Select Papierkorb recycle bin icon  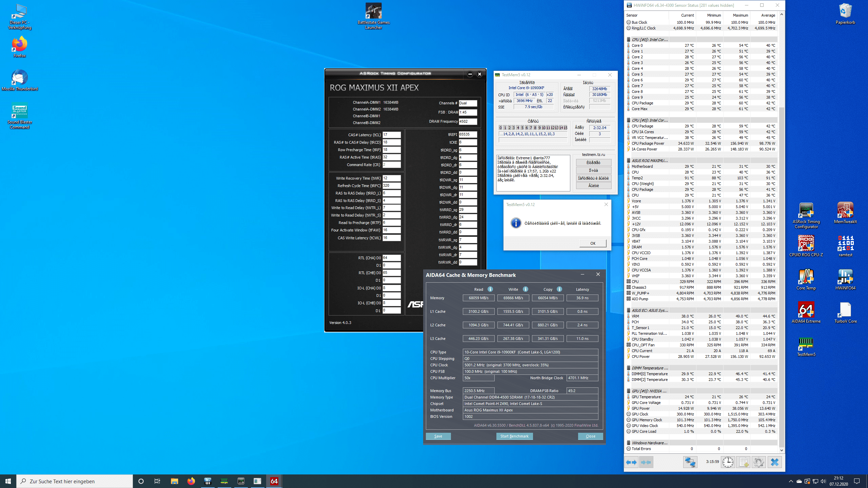tap(845, 14)
